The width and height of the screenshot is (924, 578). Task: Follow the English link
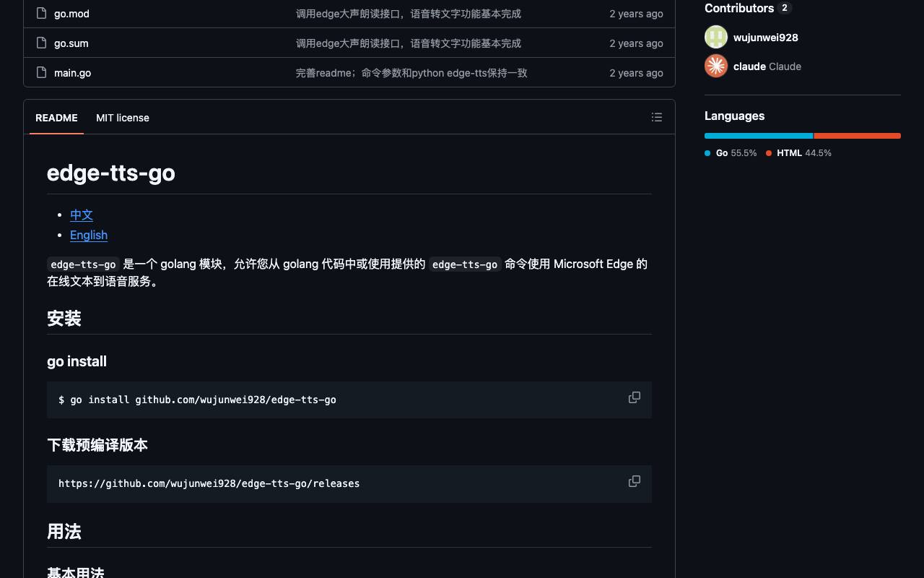click(x=89, y=235)
